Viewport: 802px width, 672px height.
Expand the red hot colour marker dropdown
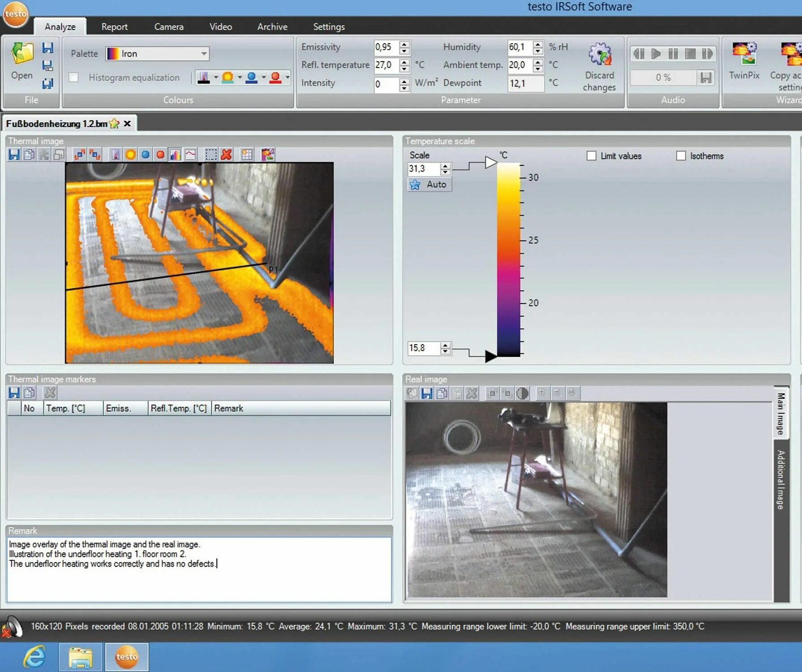pos(287,78)
